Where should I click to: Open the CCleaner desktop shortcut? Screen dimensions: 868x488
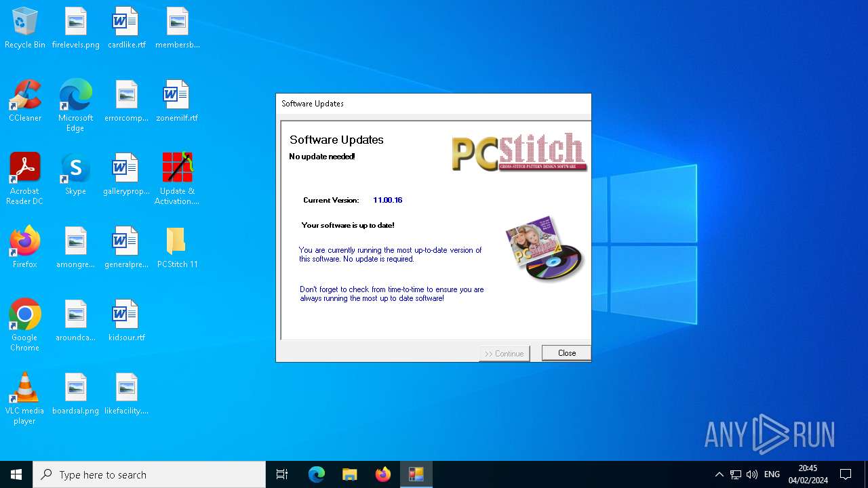click(25, 102)
